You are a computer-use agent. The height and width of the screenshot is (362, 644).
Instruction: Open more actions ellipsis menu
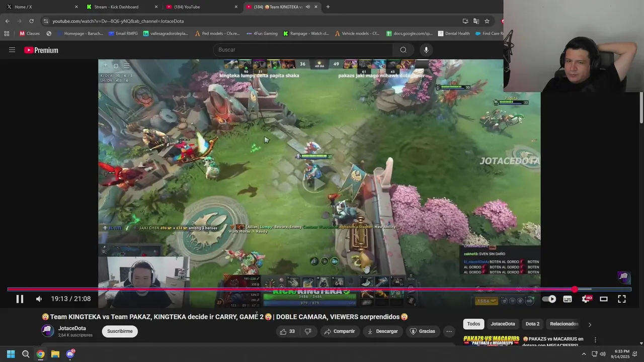(449, 331)
